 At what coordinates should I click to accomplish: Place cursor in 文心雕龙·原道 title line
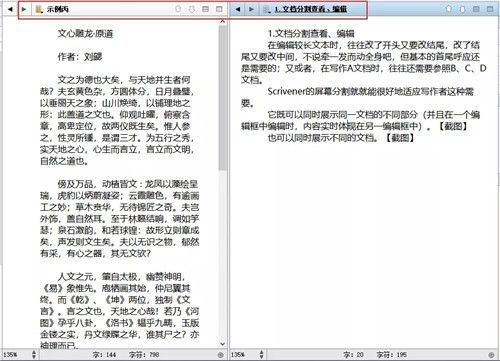[85, 34]
